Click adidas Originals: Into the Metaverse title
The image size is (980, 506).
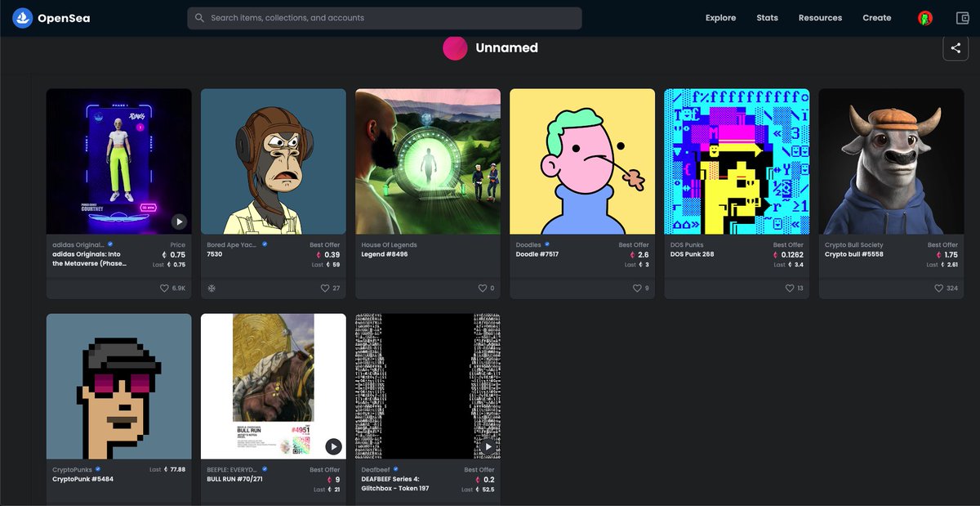tap(91, 259)
